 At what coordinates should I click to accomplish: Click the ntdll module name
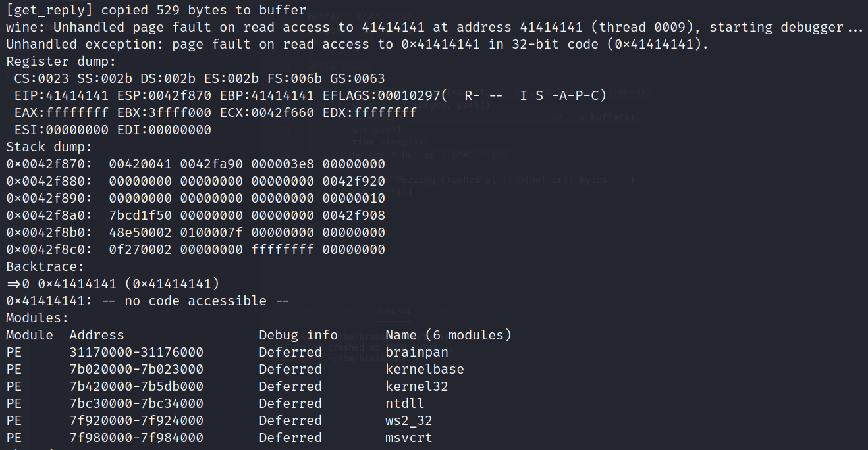pos(405,403)
